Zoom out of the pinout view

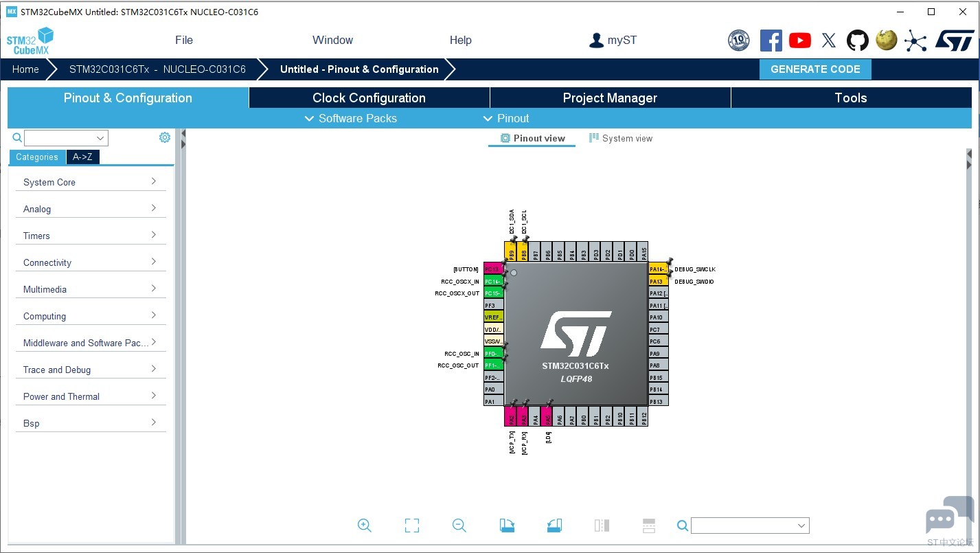click(459, 526)
